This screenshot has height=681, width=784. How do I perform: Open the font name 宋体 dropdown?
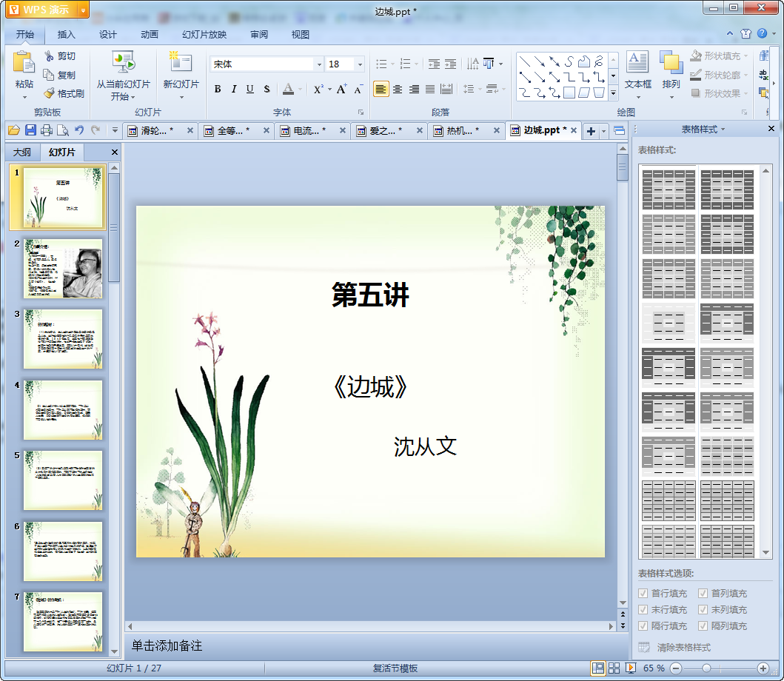(x=320, y=64)
